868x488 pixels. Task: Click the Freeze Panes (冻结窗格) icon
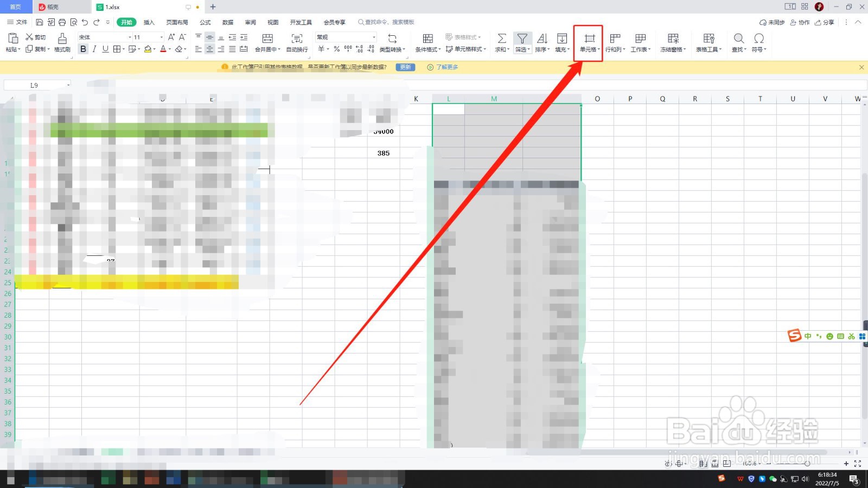[673, 38]
